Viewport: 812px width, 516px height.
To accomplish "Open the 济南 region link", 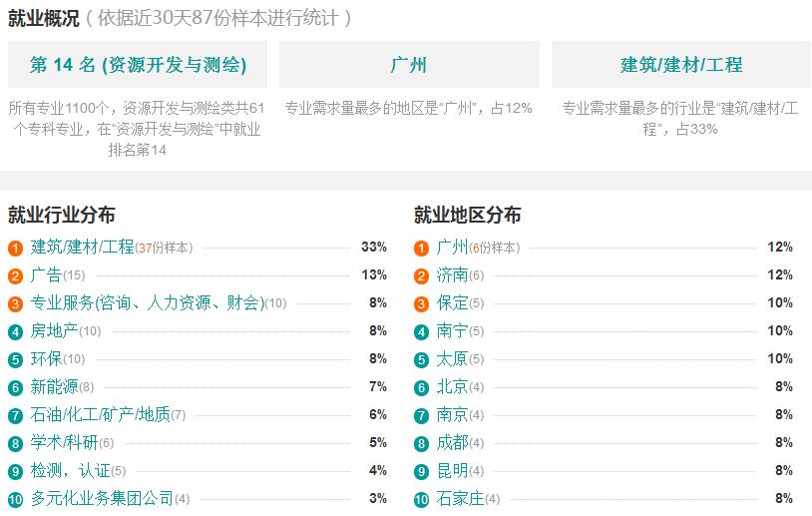I will pos(452,275).
